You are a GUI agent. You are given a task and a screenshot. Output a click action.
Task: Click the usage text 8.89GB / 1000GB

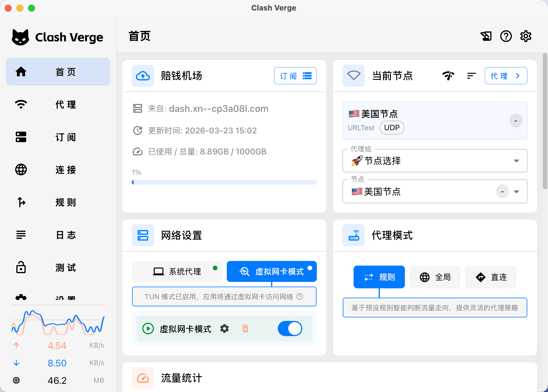(233, 152)
